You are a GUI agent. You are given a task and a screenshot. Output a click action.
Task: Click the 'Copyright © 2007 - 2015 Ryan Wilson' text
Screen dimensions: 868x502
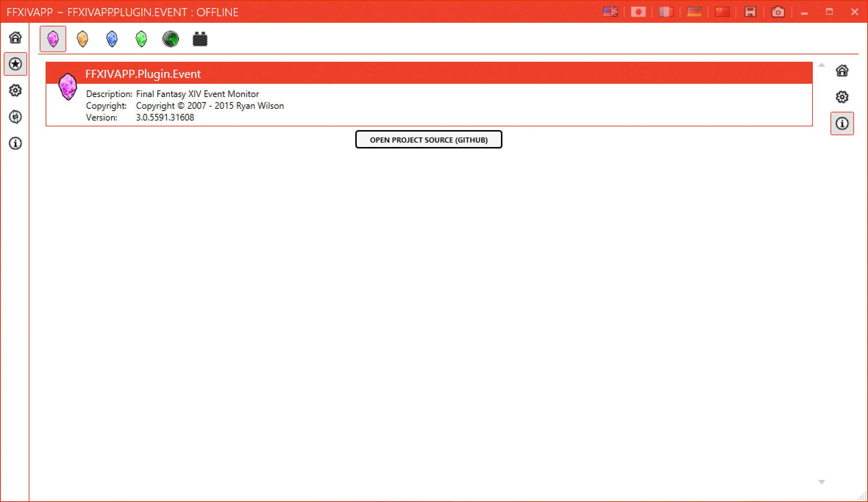[210, 106]
